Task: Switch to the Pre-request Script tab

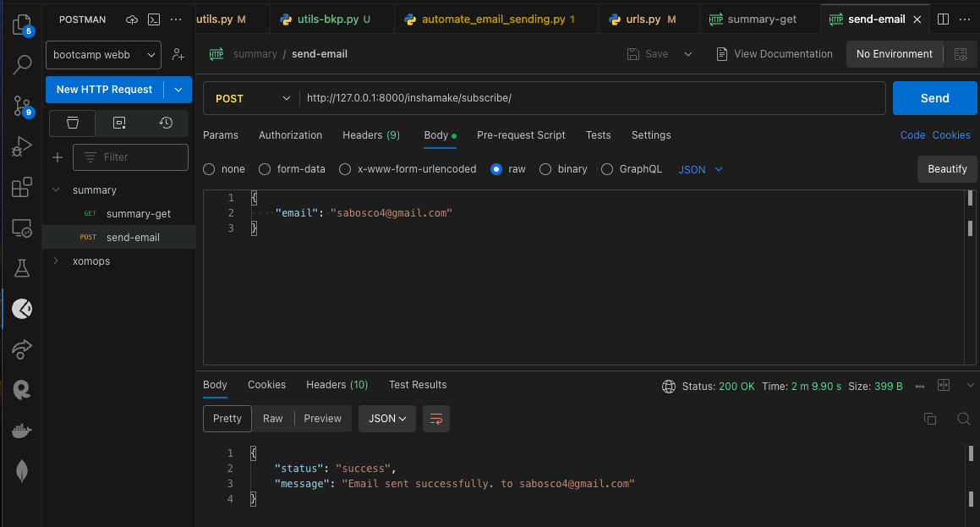Action: coord(521,135)
